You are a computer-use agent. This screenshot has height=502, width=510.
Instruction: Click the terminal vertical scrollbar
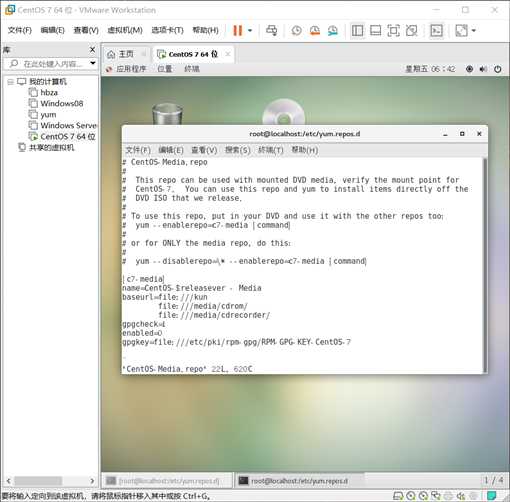click(485, 265)
